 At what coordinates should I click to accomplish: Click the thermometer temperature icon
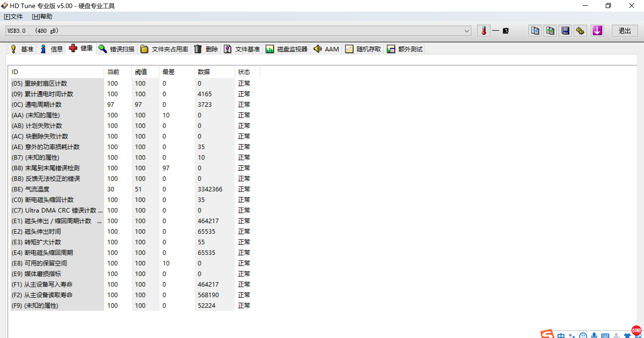tap(484, 31)
